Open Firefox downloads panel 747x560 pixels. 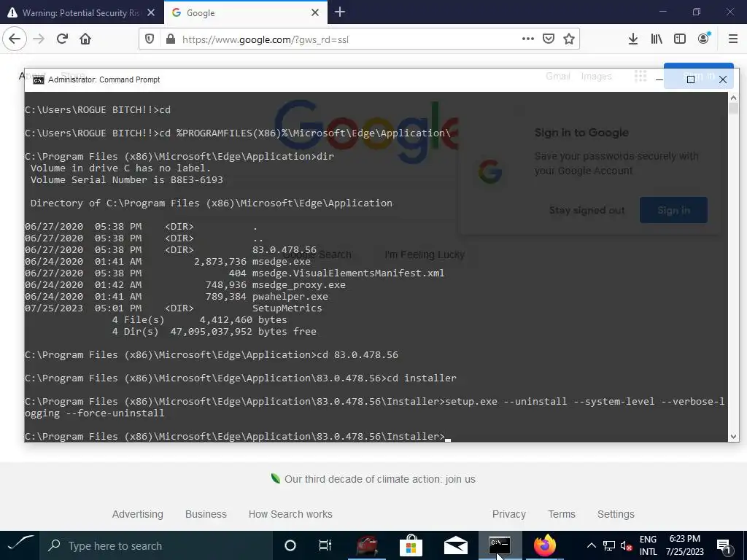click(632, 39)
